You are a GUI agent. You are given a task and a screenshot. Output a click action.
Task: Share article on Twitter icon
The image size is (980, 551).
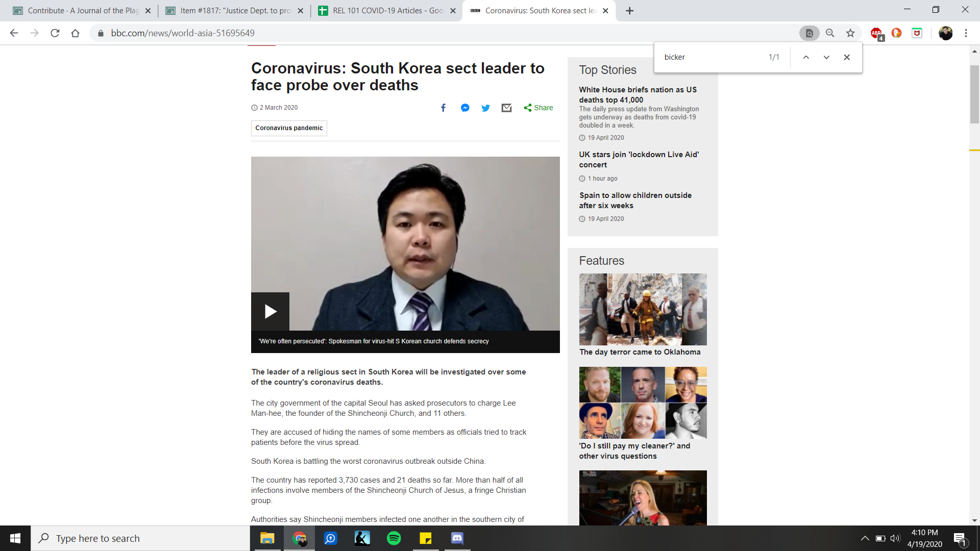[485, 108]
